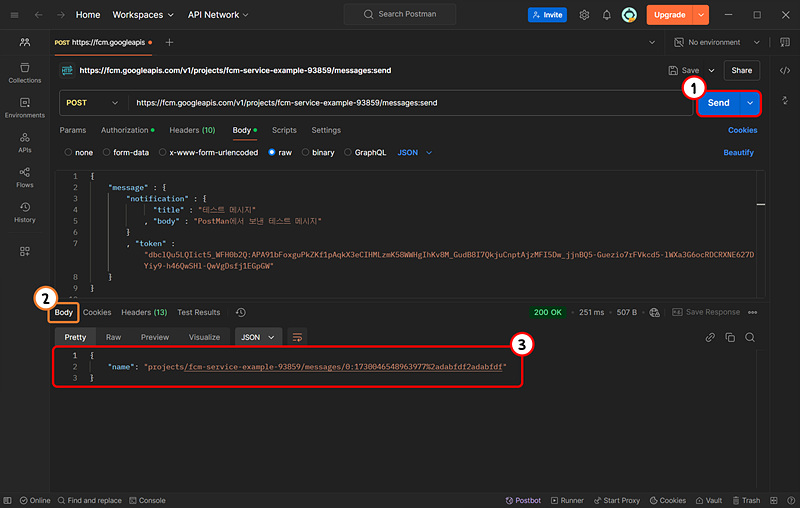
Task: Click the Share button
Action: tap(741, 70)
